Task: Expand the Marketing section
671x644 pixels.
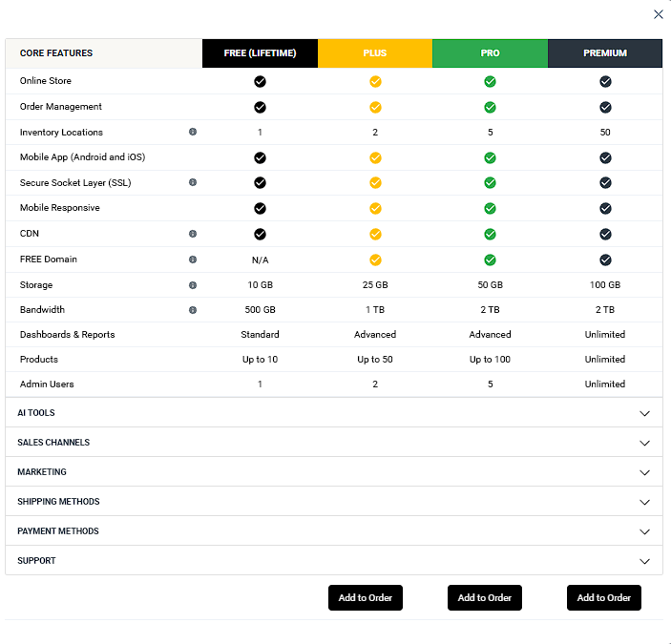Action: pyautogui.click(x=644, y=472)
